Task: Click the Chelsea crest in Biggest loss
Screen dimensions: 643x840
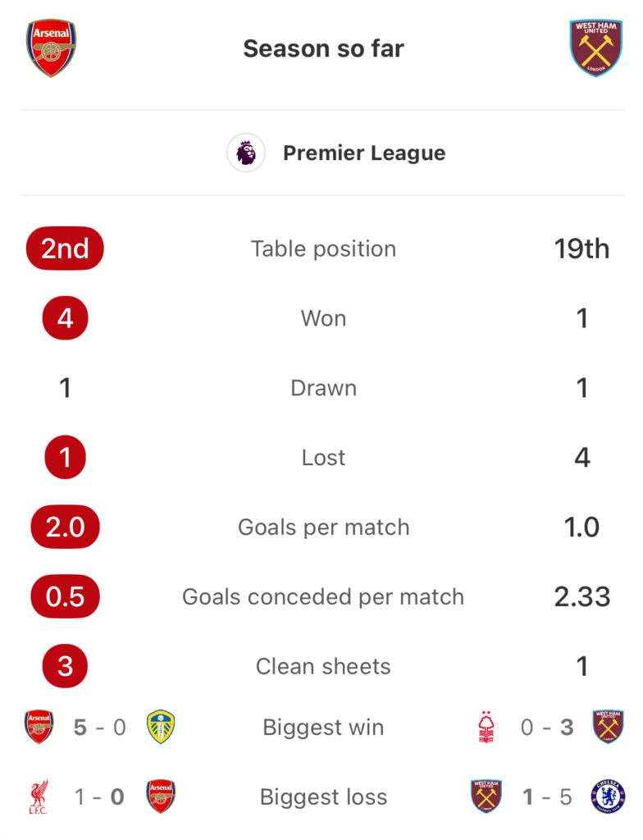Action: 609,797
